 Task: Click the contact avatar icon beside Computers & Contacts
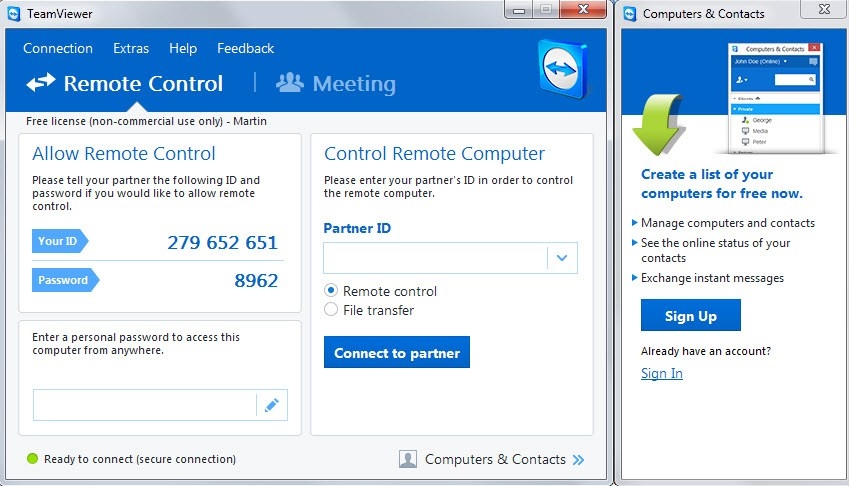(x=408, y=459)
